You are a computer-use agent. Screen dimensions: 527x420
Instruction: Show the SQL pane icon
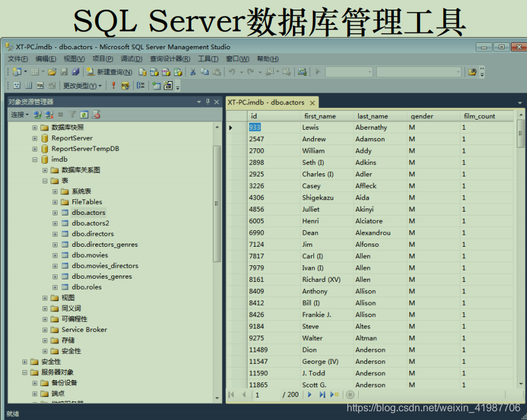point(40,86)
